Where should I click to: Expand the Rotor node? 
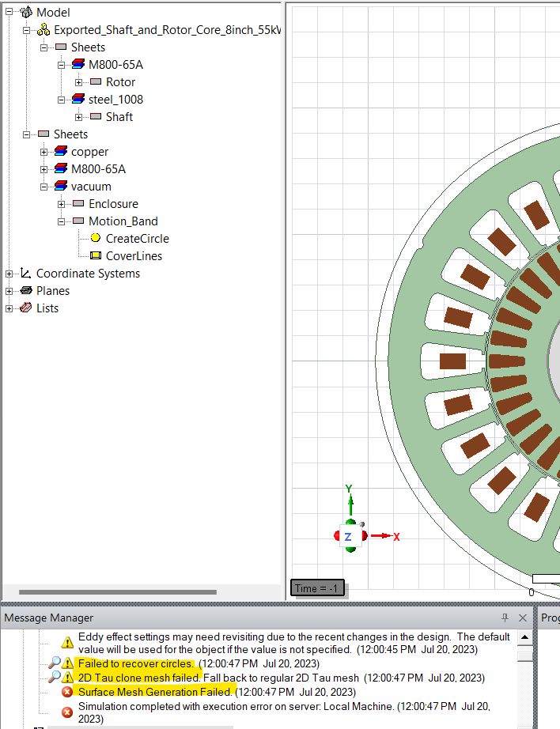coord(78,82)
